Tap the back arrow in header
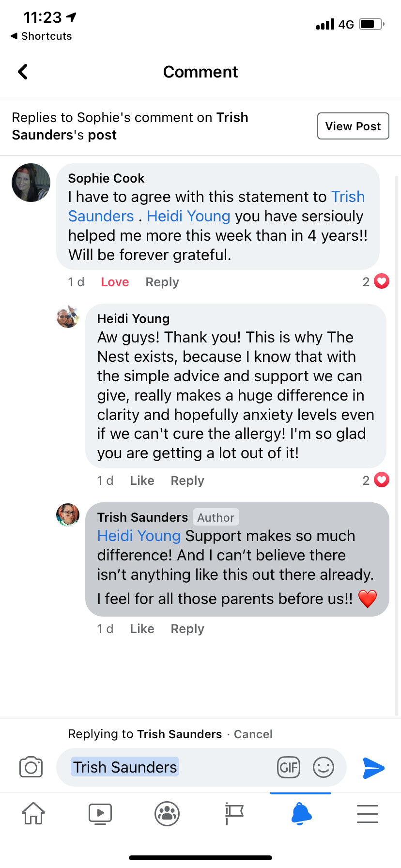This screenshot has height=868, width=401. [x=23, y=72]
